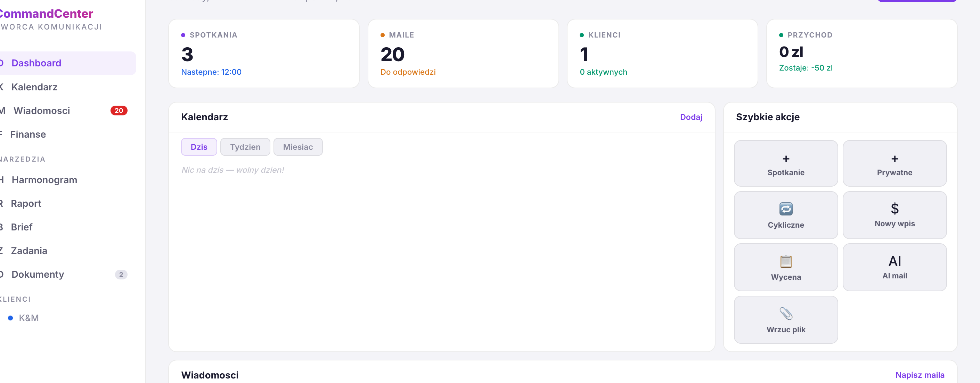
Task: Open the Przychod stat card
Action: pyautogui.click(x=862, y=54)
